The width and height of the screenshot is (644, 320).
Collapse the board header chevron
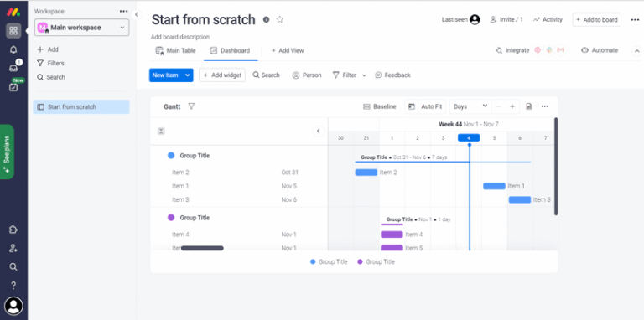[636, 51]
